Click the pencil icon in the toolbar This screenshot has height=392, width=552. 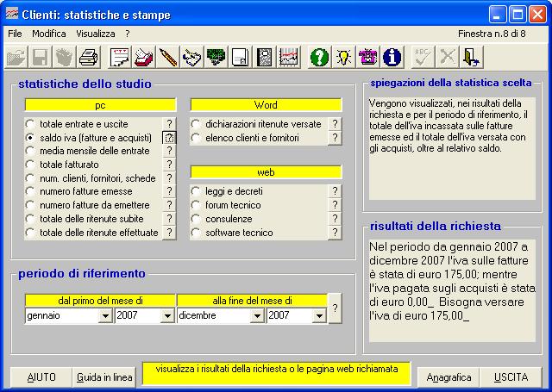pyautogui.click(x=168, y=57)
